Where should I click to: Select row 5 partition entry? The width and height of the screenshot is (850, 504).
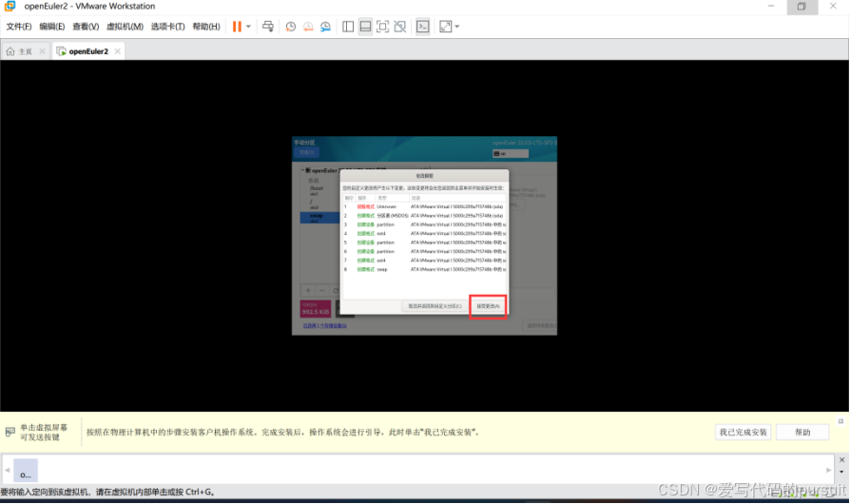click(x=424, y=242)
